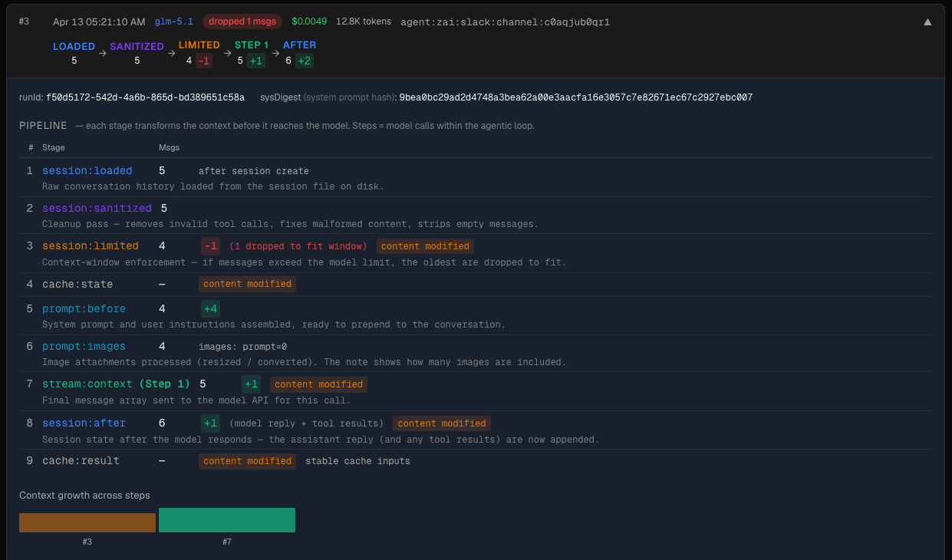Click the 'dropped 1 msgs' red badge
Image resolution: width=952 pixels, height=560 pixels.
pos(242,21)
